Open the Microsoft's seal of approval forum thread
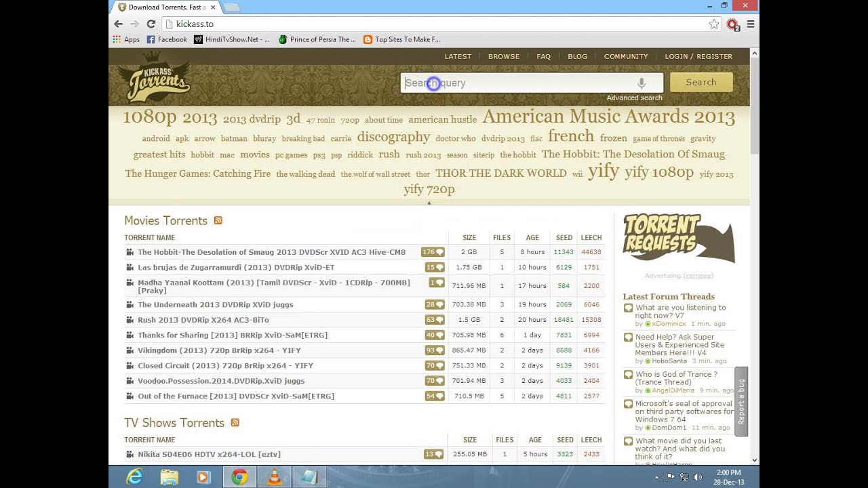The image size is (868, 488). point(684,411)
